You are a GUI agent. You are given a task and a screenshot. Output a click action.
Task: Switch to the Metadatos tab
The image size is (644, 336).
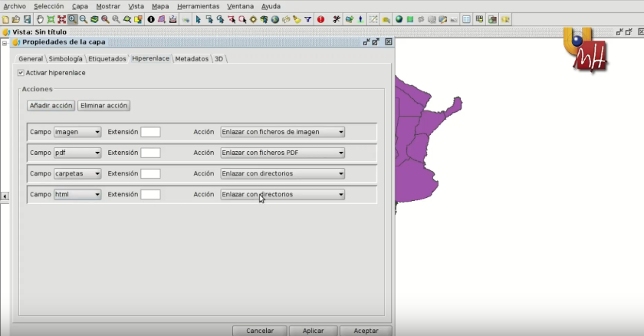pyautogui.click(x=192, y=59)
